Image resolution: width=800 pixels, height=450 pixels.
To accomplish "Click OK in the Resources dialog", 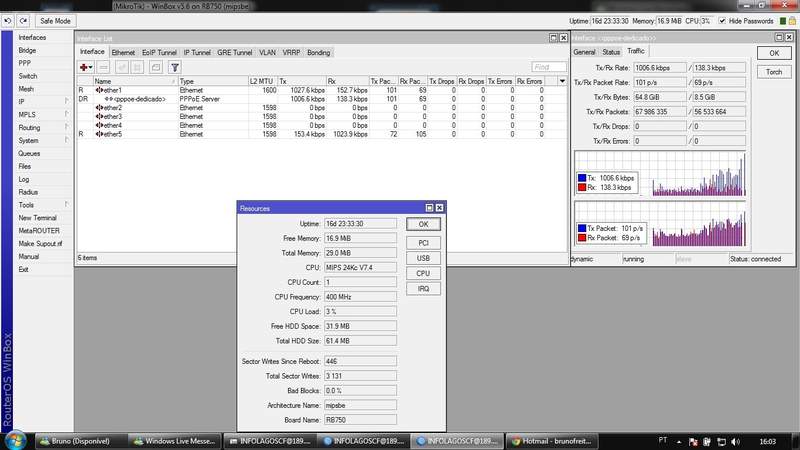I will click(423, 224).
